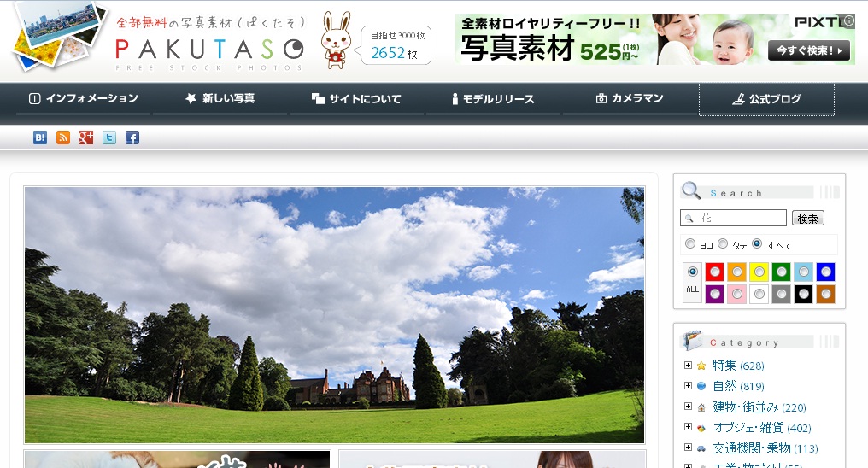Click the PAKUTASO site logo

pyautogui.click(x=209, y=49)
